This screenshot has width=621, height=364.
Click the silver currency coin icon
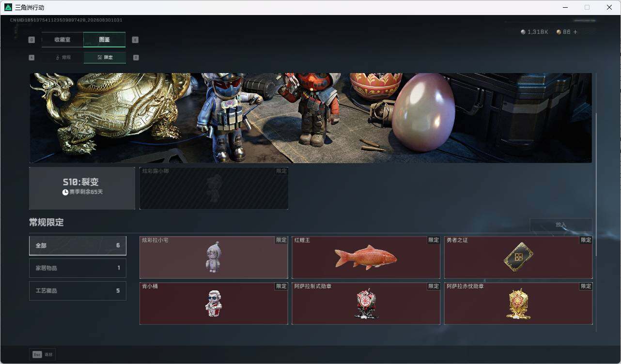[523, 32]
